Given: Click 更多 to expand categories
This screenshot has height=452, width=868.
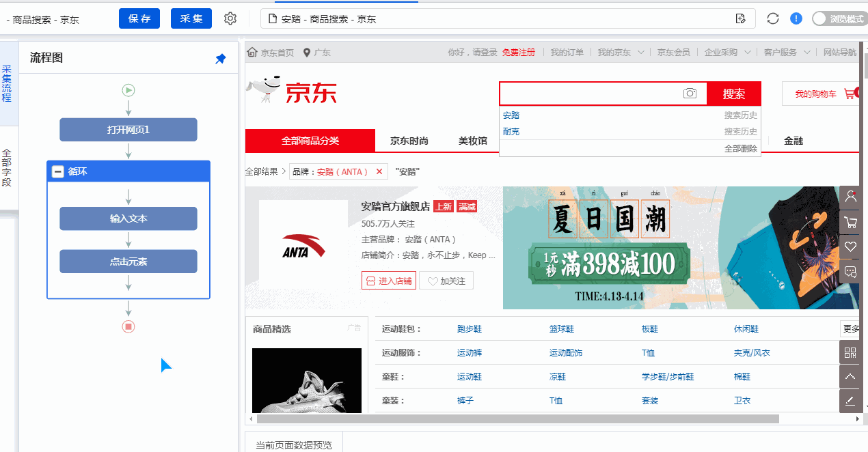Looking at the screenshot, I should (x=850, y=329).
